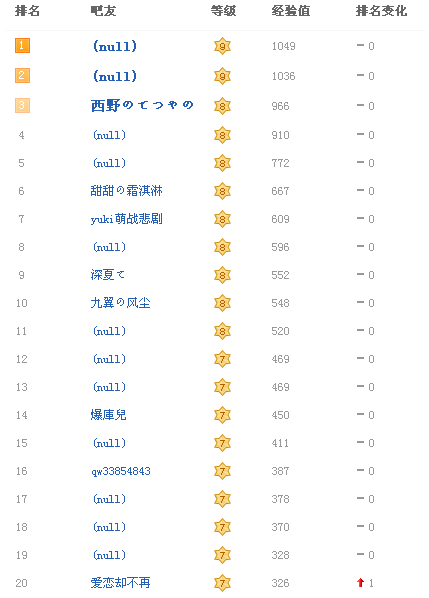429x598 pixels.
Task: Click the 吧友 column header
Action: 103,11
